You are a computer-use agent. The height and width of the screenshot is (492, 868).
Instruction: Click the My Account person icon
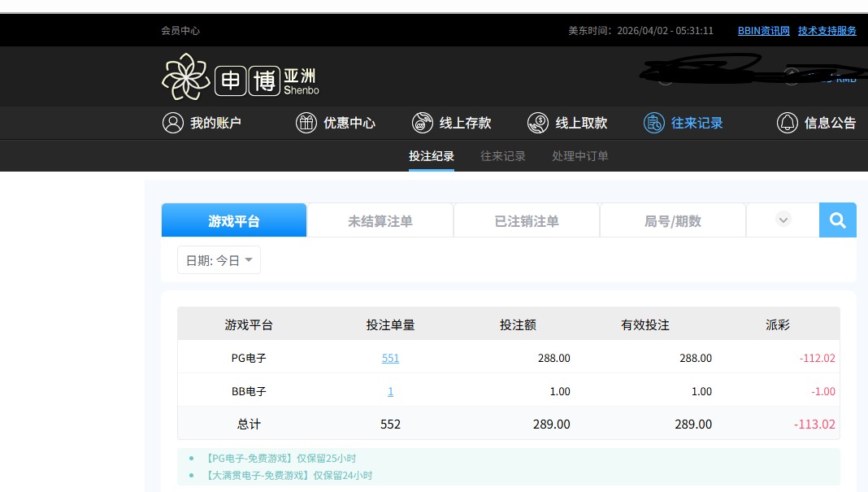click(172, 123)
